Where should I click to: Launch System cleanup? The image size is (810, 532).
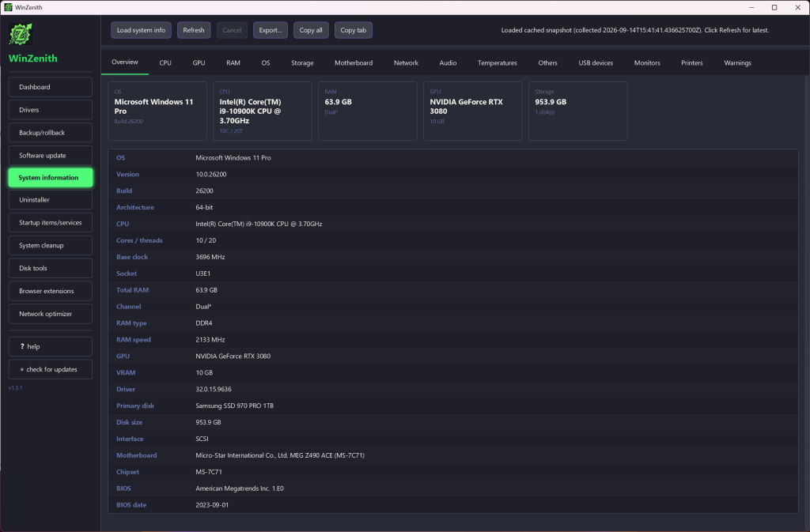[x=51, y=246]
